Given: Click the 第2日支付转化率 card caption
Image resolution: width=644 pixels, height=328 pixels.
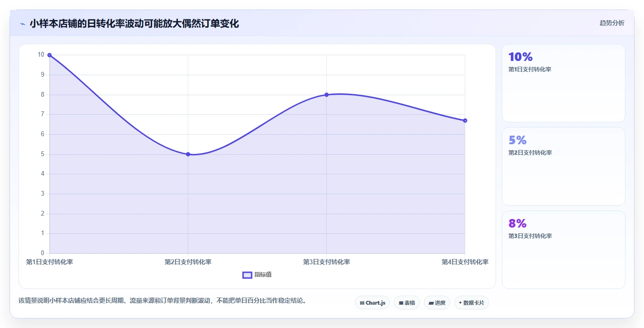Looking at the screenshot, I should pyautogui.click(x=530, y=153).
